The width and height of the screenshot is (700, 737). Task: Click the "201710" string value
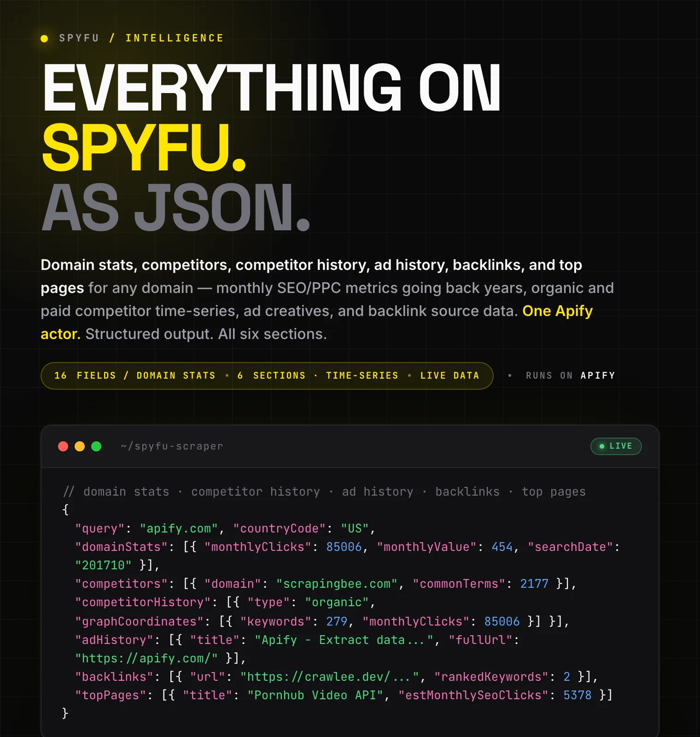103,565
